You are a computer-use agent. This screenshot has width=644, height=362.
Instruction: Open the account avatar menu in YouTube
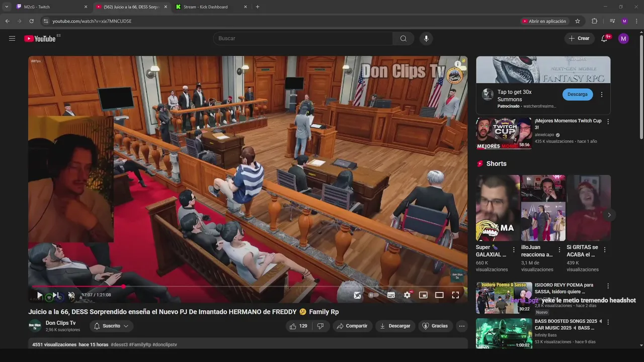(x=623, y=38)
